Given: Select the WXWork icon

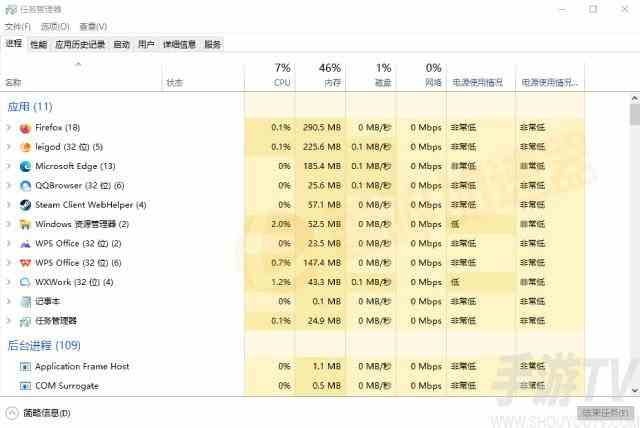Looking at the screenshot, I should pyautogui.click(x=25, y=282).
